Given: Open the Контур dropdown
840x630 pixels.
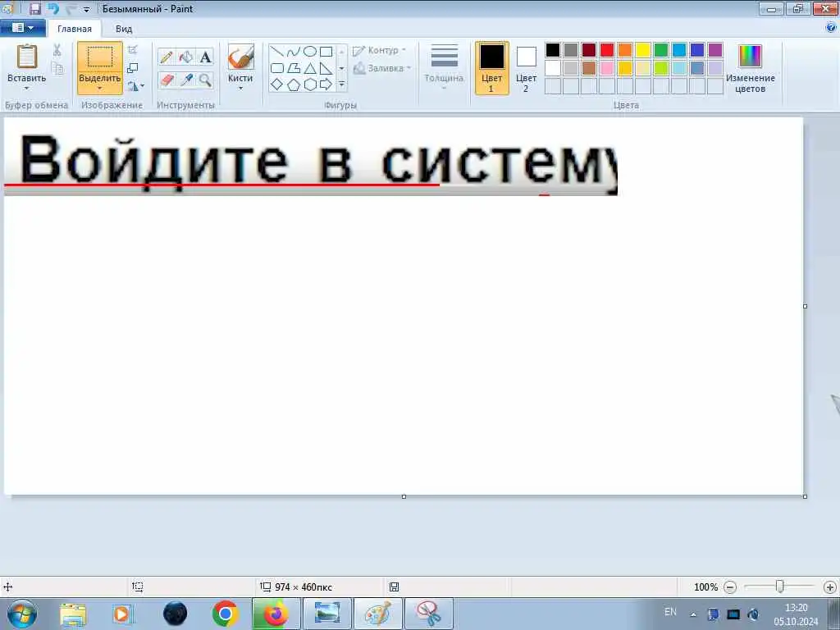Looking at the screenshot, I should tap(380, 50).
